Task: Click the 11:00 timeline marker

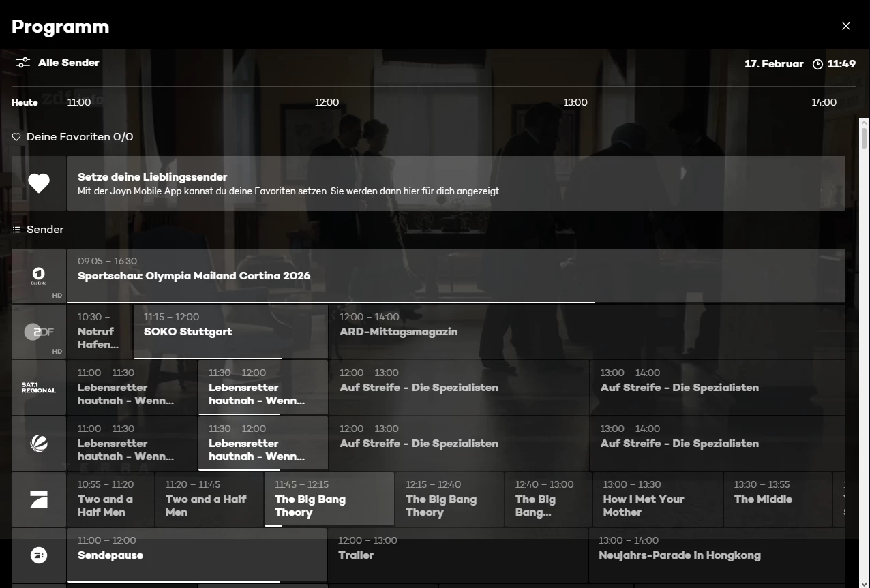Action: 79,102
